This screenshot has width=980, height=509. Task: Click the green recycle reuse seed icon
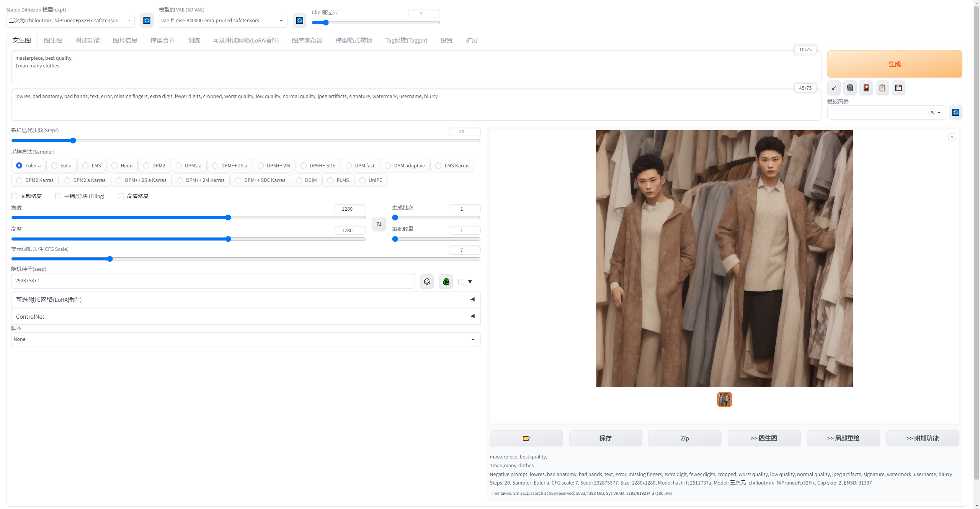(446, 282)
